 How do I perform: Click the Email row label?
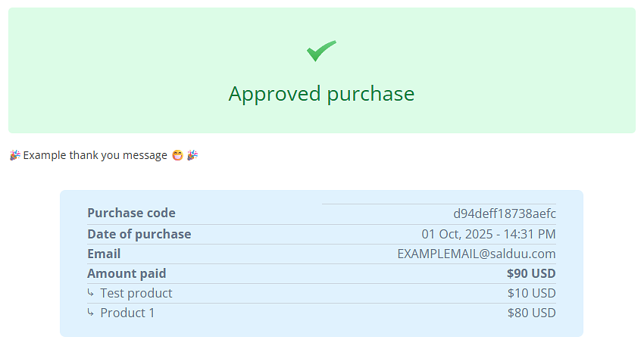(104, 254)
